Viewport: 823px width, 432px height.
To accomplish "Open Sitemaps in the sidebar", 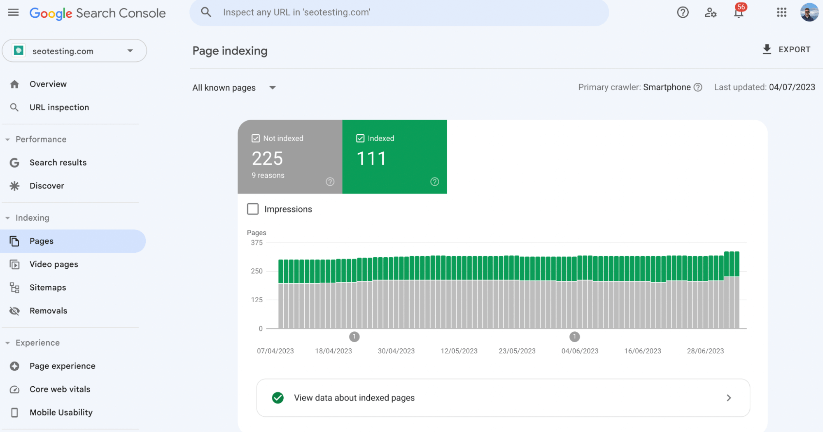I will (48, 287).
